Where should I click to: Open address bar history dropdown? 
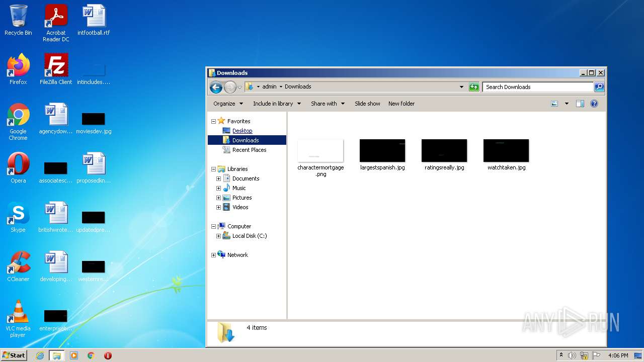[461, 87]
